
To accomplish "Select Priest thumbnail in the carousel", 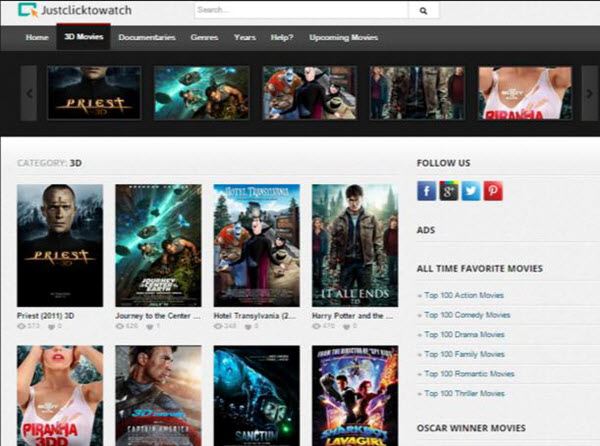I will click(94, 93).
